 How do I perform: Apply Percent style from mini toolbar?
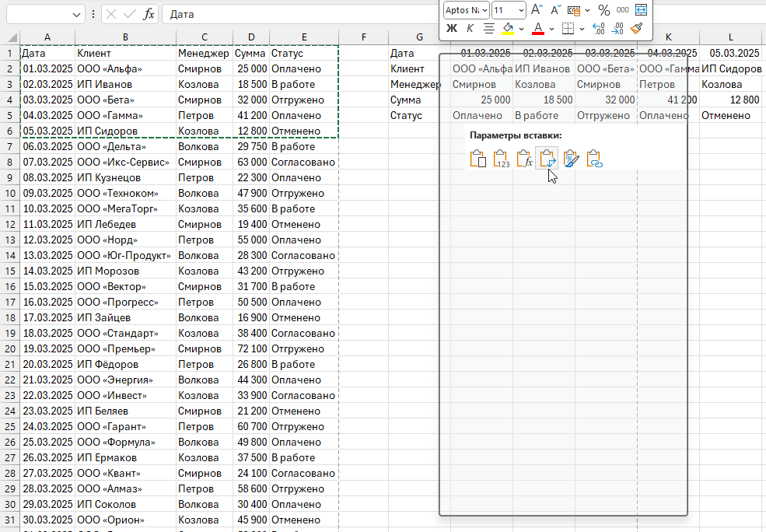click(x=603, y=10)
